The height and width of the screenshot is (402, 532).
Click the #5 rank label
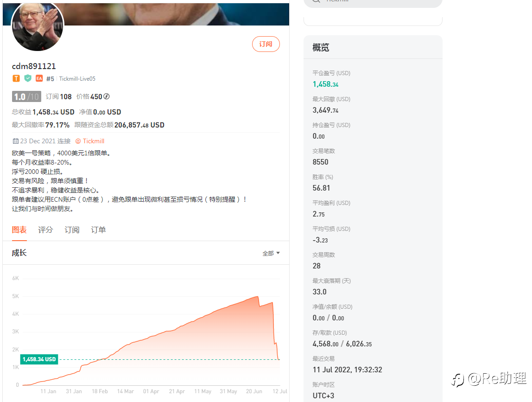click(50, 79)
